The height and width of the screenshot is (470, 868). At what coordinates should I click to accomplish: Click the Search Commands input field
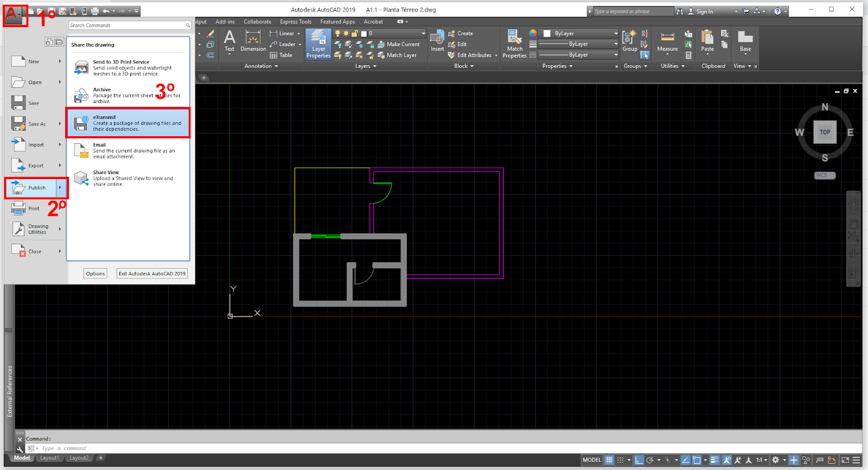tap(127, 26)
